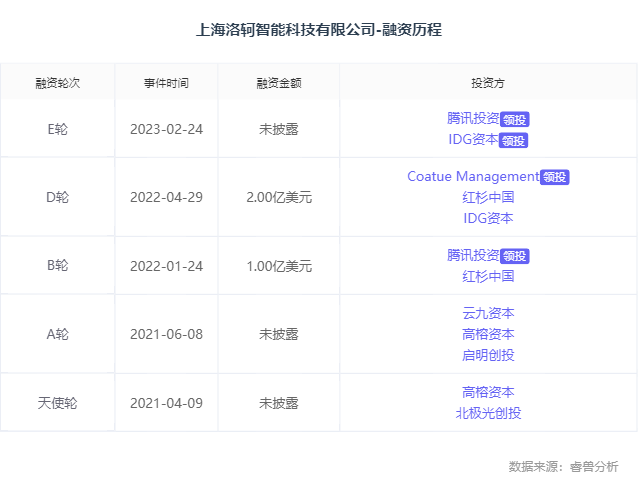The height and width of the screenshot is (499, 638).
Task: Click 红杉中国 link in the B轮 row
Action: pos(488,276)
